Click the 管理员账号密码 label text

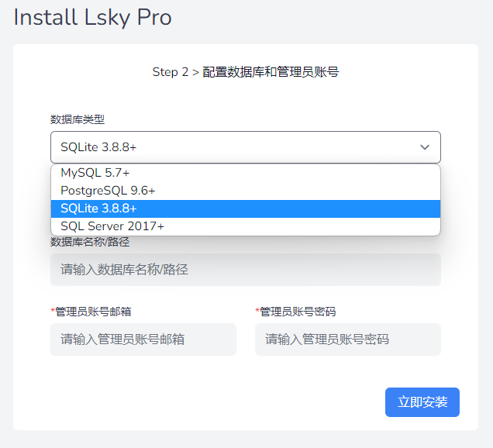(x=298, y=312)
